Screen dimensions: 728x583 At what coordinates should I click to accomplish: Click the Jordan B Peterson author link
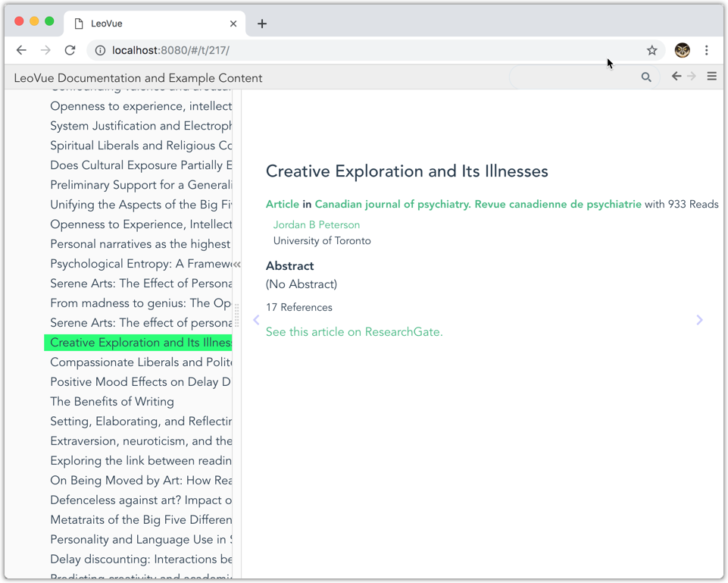point(317,225)
